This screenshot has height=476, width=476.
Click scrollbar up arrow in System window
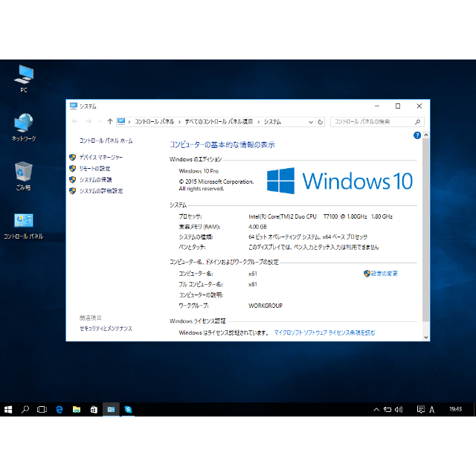click(x=425, y=135)
